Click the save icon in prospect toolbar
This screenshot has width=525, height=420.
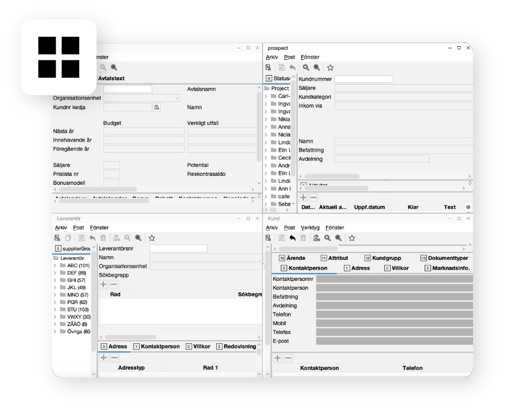pos(281,68)
